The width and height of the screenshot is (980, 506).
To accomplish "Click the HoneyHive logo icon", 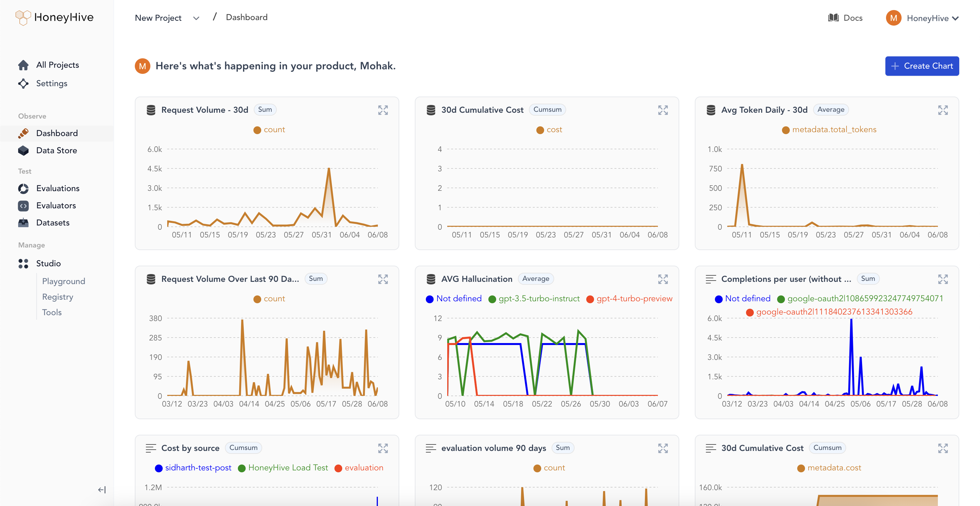I will point(23,17).
